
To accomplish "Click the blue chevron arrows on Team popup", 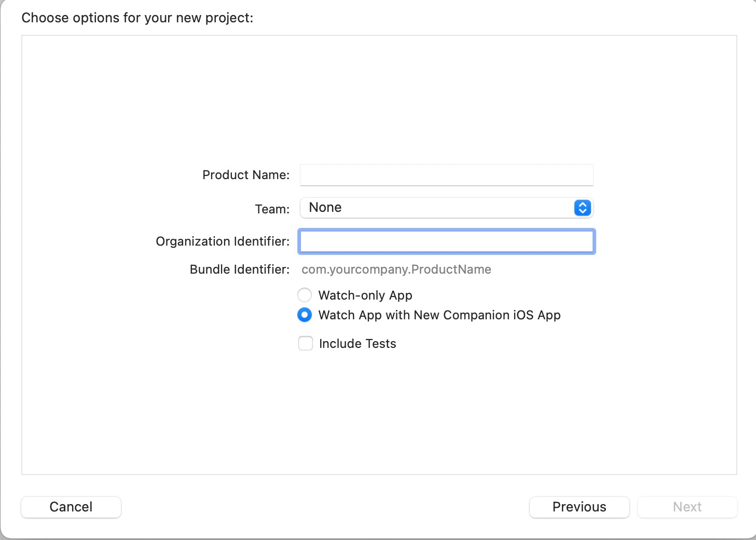I will point(583,208).
